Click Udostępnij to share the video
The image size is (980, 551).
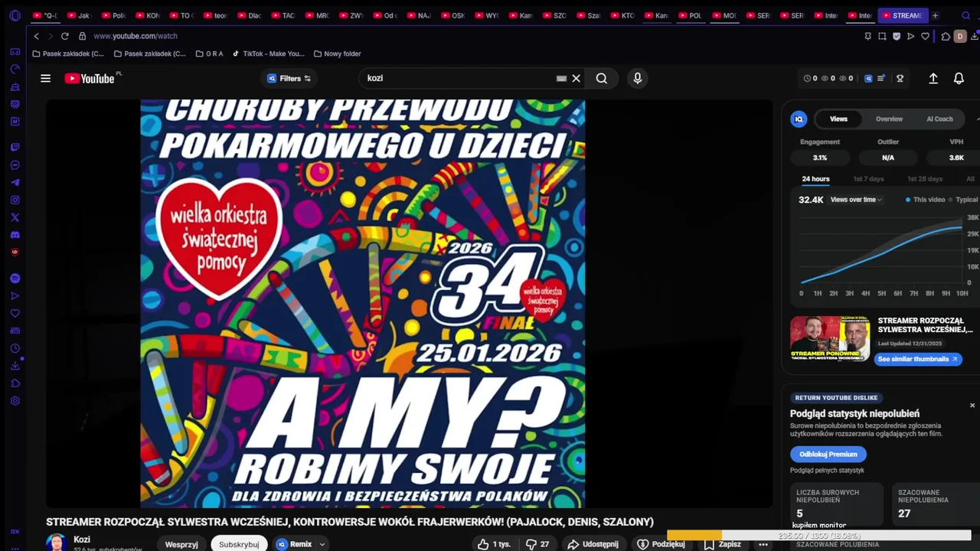point(593,544)
